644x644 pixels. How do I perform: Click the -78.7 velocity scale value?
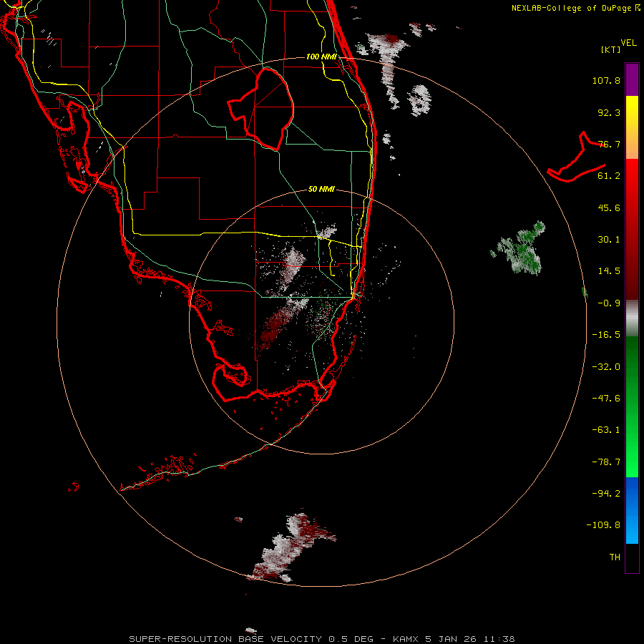pos(606,462)
